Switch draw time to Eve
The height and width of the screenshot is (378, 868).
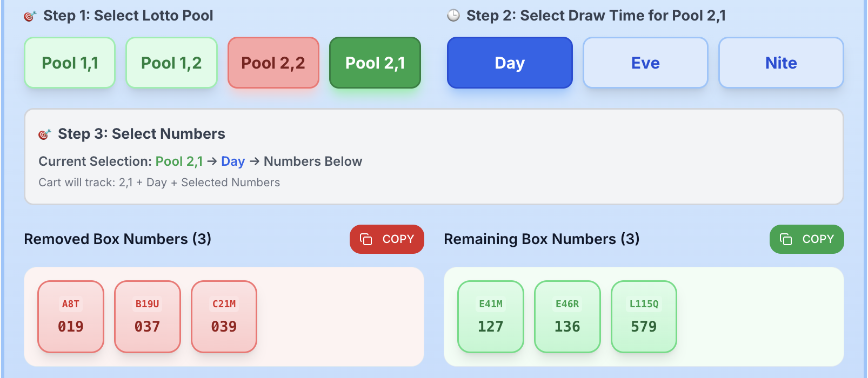tap(645, 63)
